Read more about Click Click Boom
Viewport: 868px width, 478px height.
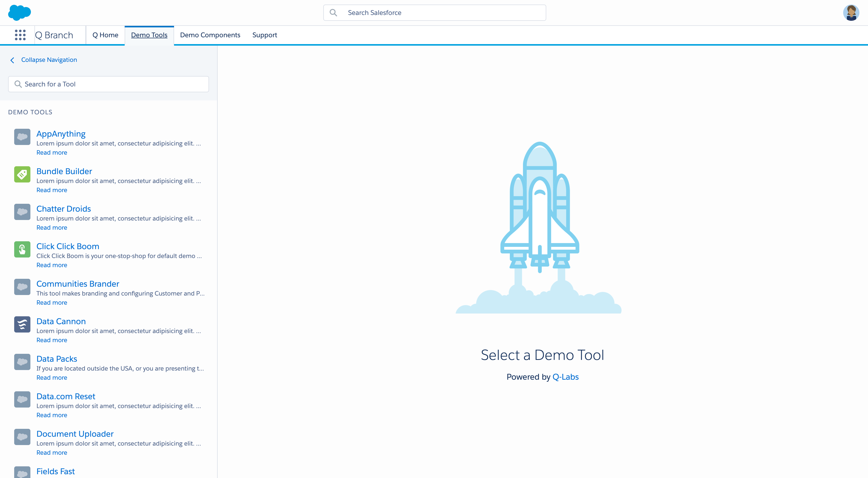coord(52,265)
